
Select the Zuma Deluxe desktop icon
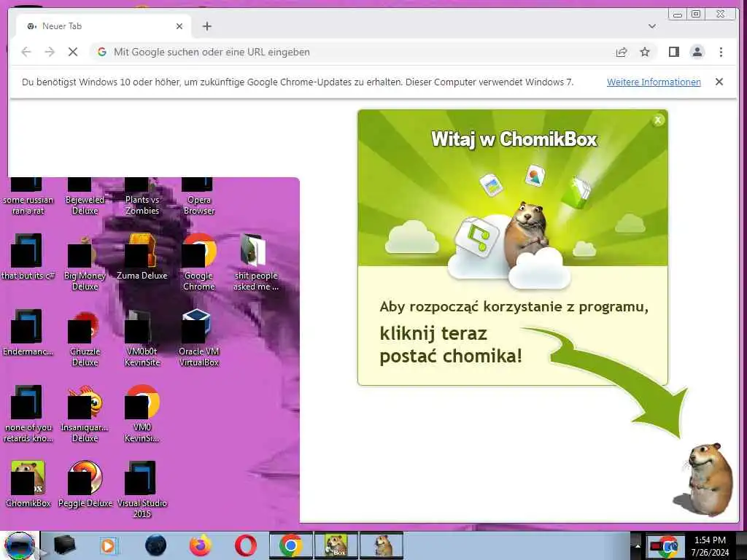click(x=142, y=257)
